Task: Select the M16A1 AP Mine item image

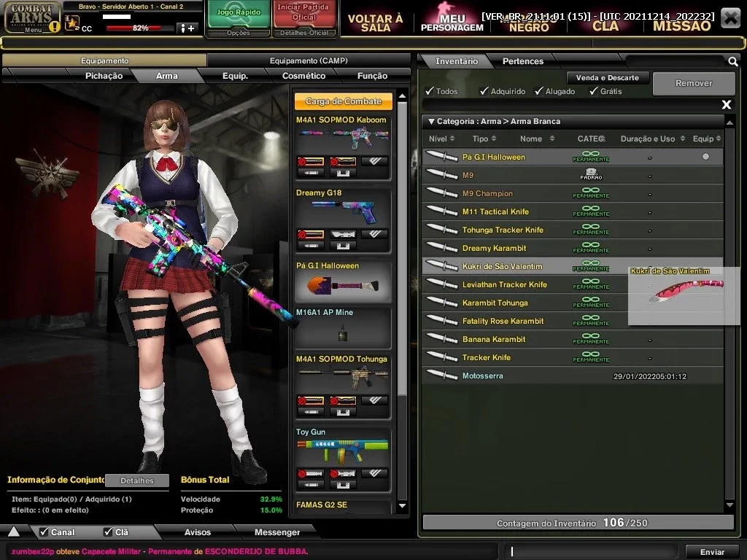Action: point(342,332)
